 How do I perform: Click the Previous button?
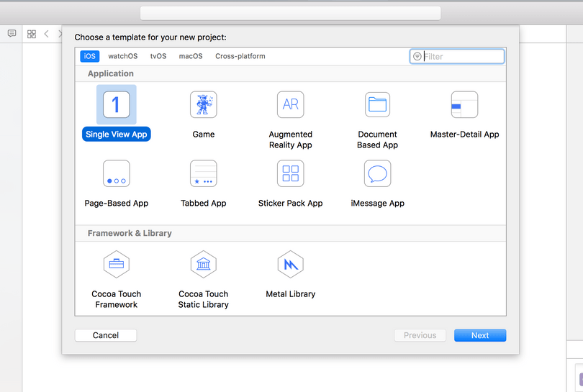420,335
